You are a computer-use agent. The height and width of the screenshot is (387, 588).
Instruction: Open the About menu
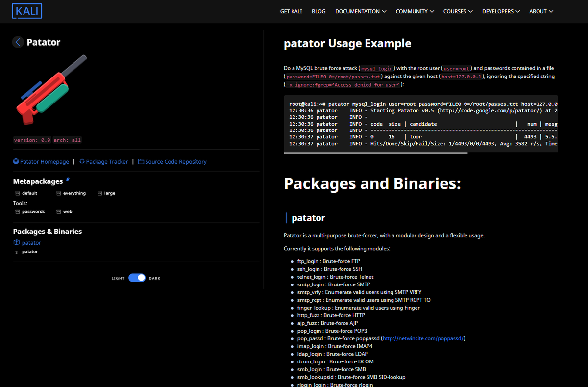pyautogui.click(x=541, y=11)
